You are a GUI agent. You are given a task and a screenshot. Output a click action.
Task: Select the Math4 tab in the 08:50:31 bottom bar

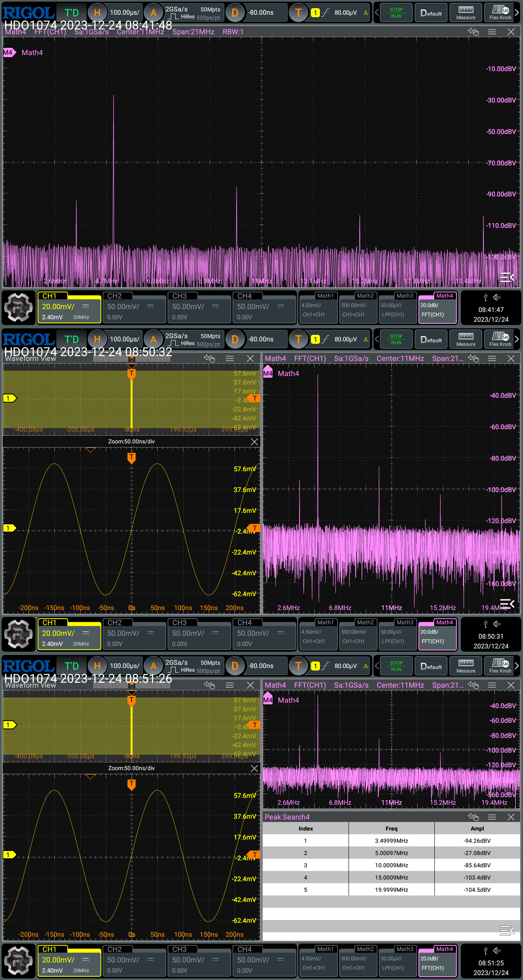pos(437,635)
